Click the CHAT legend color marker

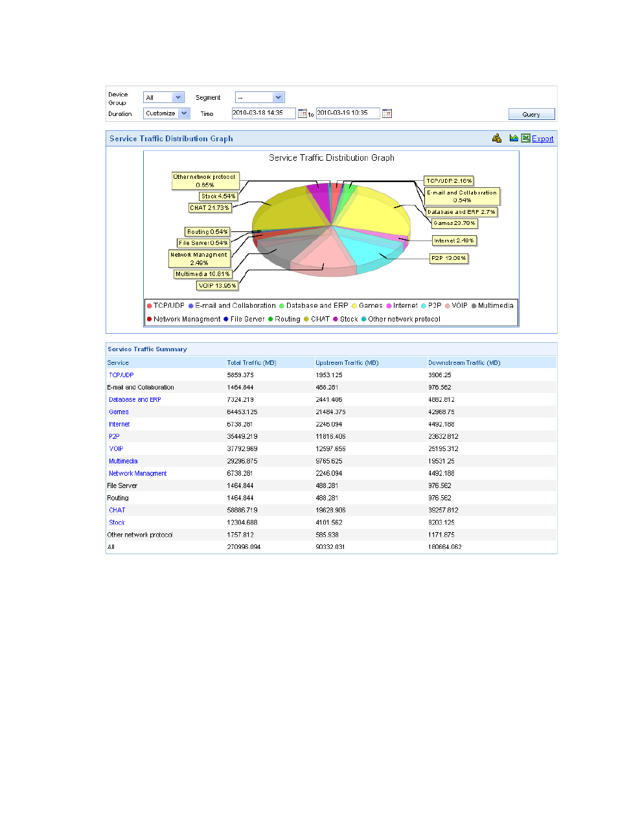pyautogui.click(x=306, y=319)
